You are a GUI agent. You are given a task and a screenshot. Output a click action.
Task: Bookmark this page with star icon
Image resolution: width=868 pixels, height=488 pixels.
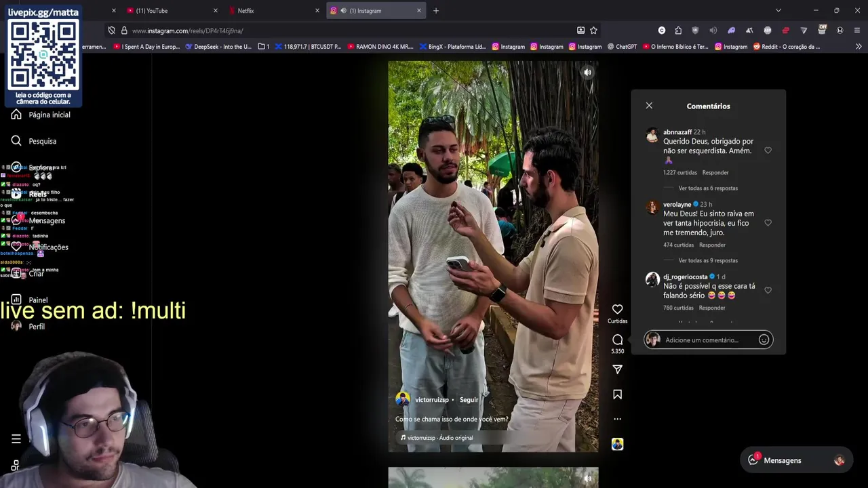[x=593, y=30]
